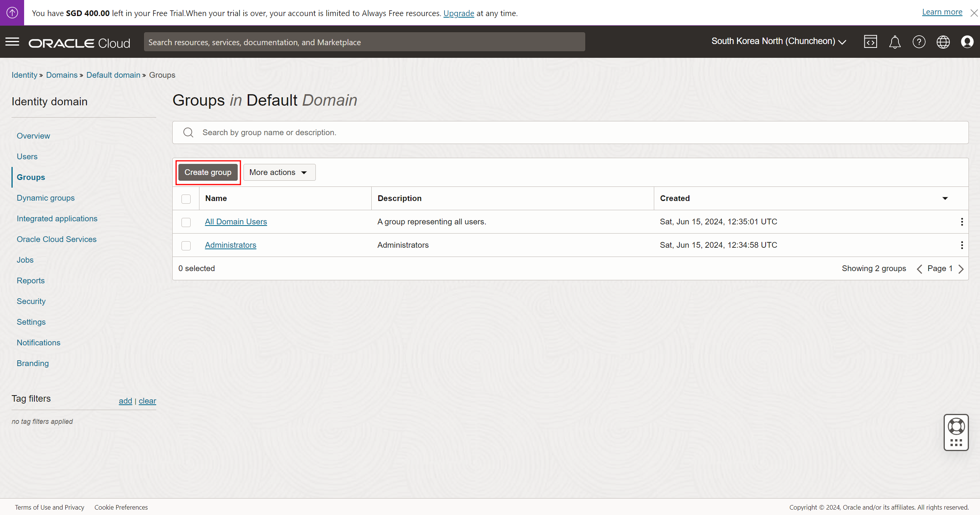Open actions menu for All Domain Users row

pos(962,222)
